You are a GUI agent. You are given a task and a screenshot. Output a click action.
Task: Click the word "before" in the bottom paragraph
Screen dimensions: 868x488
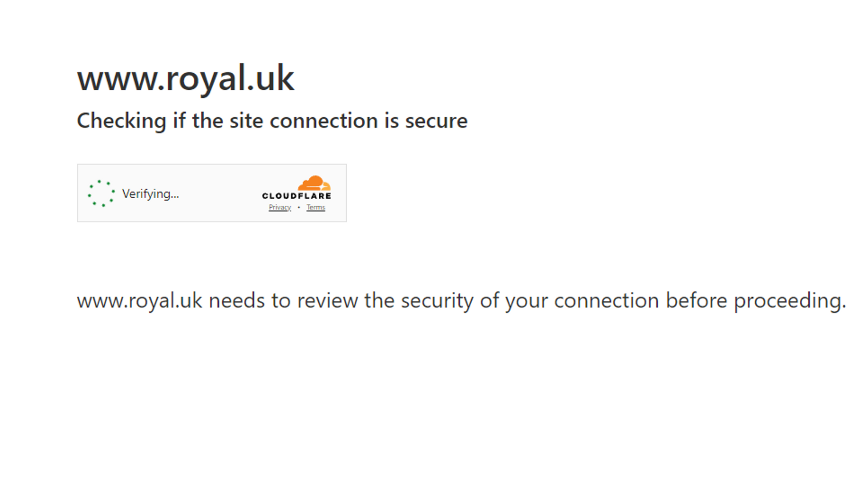pos(696,301)
